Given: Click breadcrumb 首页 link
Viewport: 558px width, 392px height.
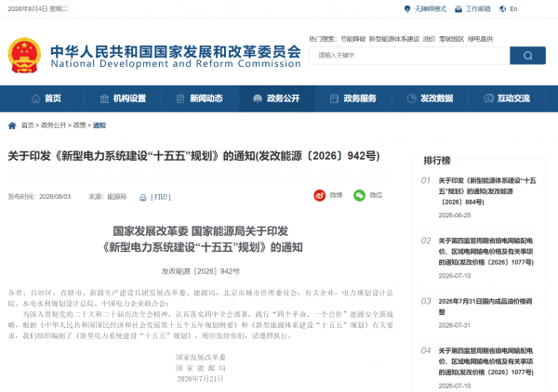Looking at the screenshot, I should (28, 125).
